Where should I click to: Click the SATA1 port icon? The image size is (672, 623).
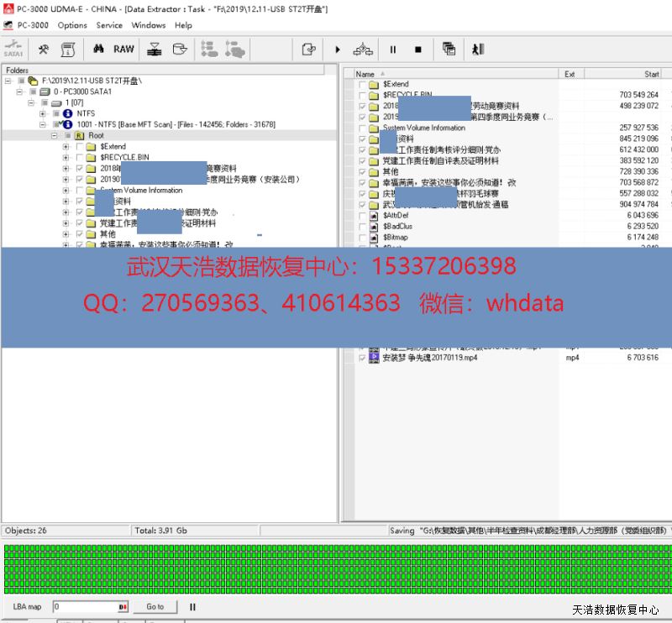[x=13, y=50]
